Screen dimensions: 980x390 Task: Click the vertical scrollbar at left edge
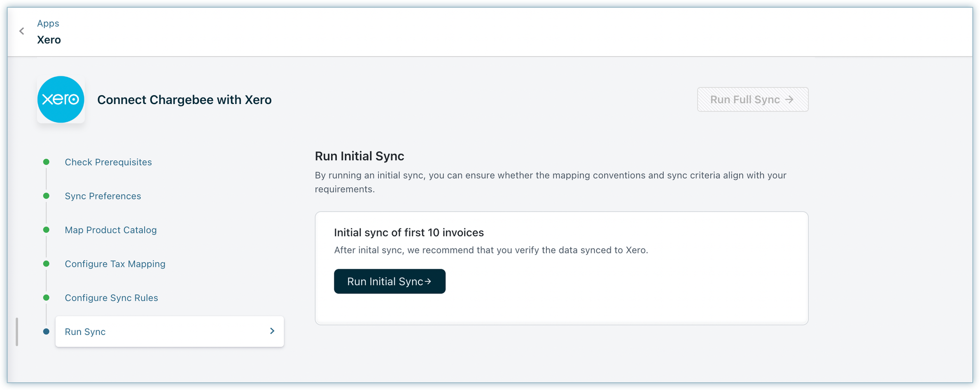pos(17,332)
